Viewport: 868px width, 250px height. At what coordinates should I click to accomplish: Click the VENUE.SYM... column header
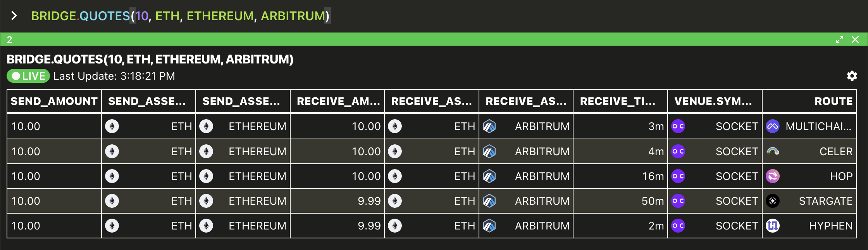click(713, 101)
